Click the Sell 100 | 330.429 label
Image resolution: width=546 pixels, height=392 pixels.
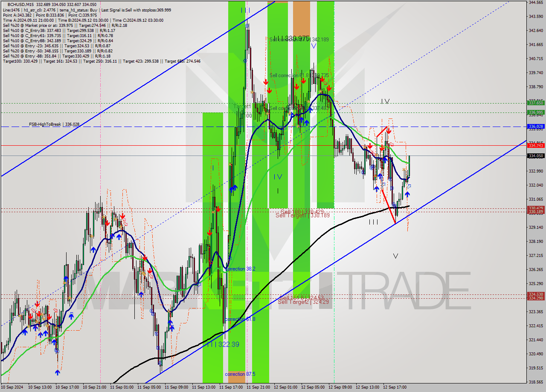[302, 212]
